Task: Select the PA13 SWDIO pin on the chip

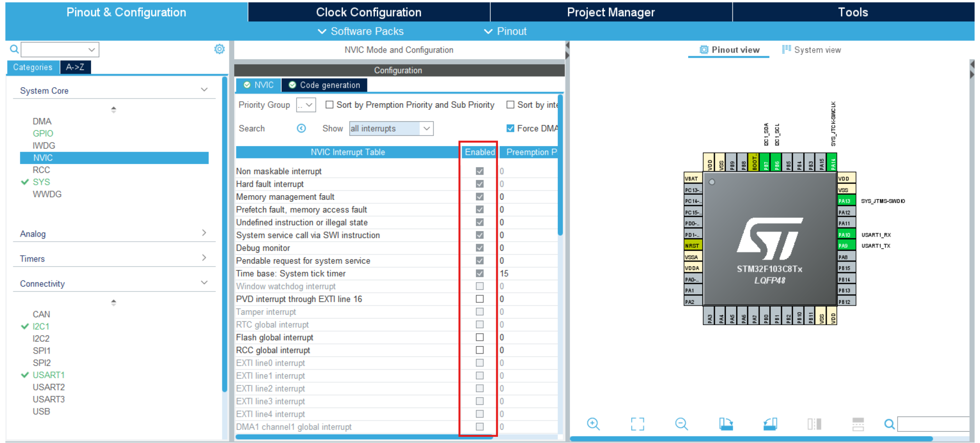Action: (x=846, y=201)
